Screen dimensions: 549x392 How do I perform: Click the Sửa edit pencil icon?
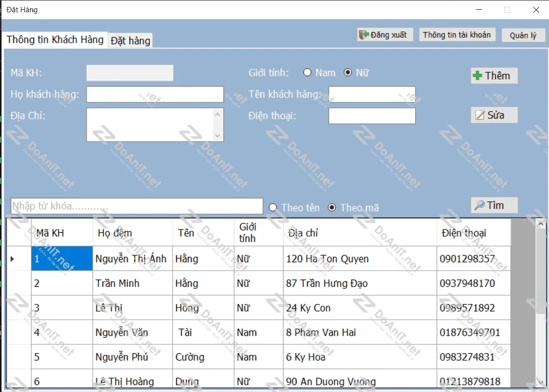pyautogui.click(x=479, y=115)
